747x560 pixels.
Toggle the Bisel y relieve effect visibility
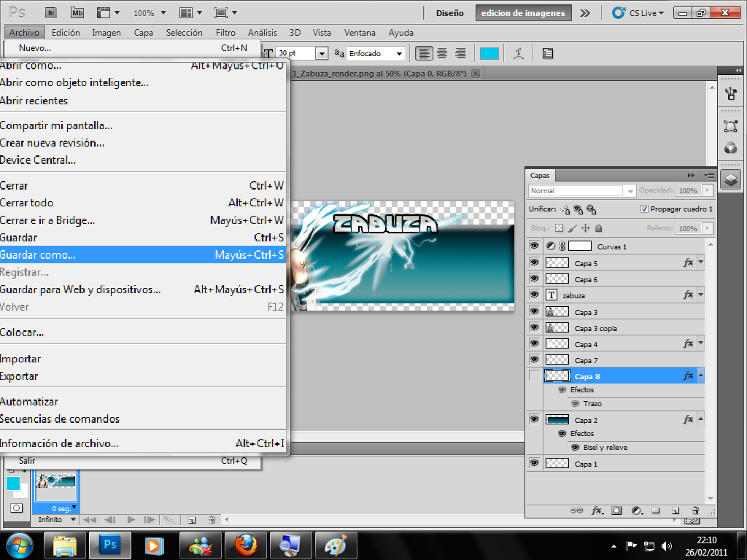[576, 448]
